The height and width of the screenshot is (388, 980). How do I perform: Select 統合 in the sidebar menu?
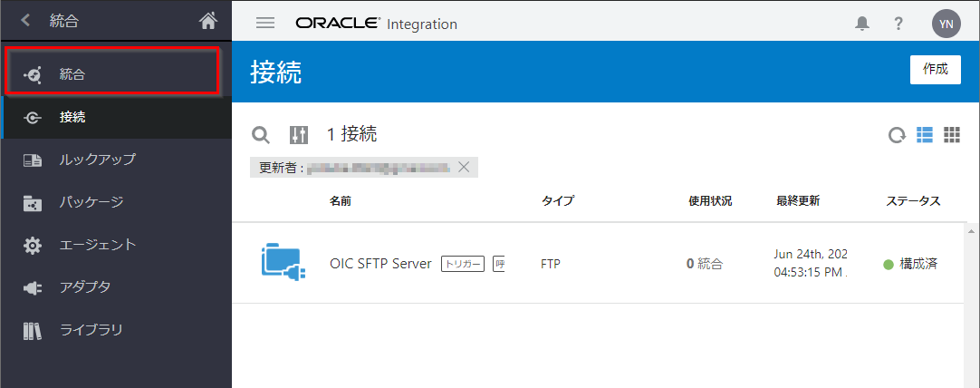(72, 74)
